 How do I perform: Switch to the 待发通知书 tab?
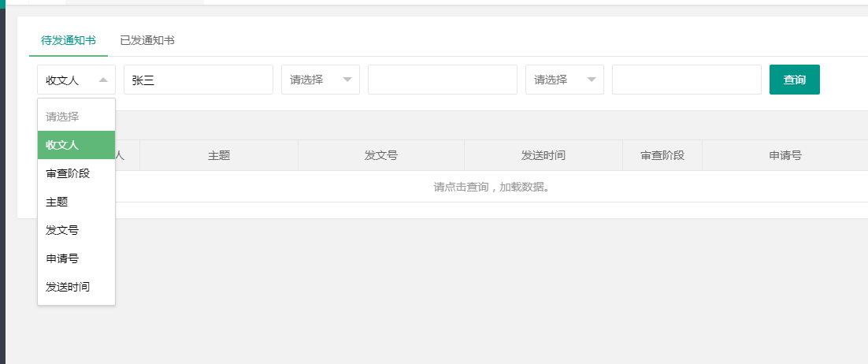click(x=69, y=40)
